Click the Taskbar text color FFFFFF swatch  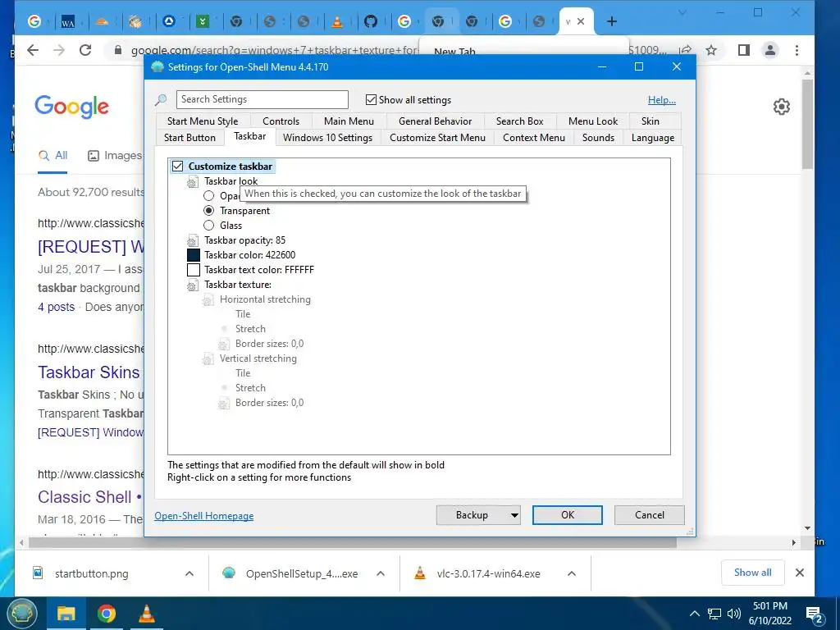tap(194, 270)
